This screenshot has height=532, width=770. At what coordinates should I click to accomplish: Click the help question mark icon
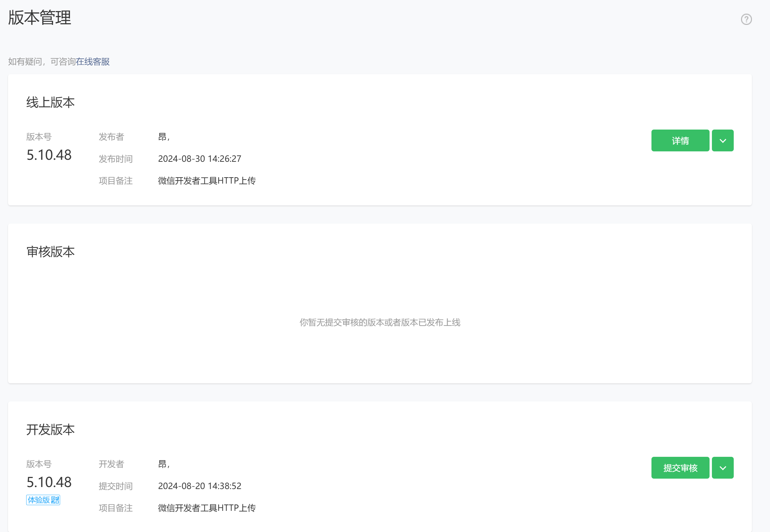pos(746,19)
